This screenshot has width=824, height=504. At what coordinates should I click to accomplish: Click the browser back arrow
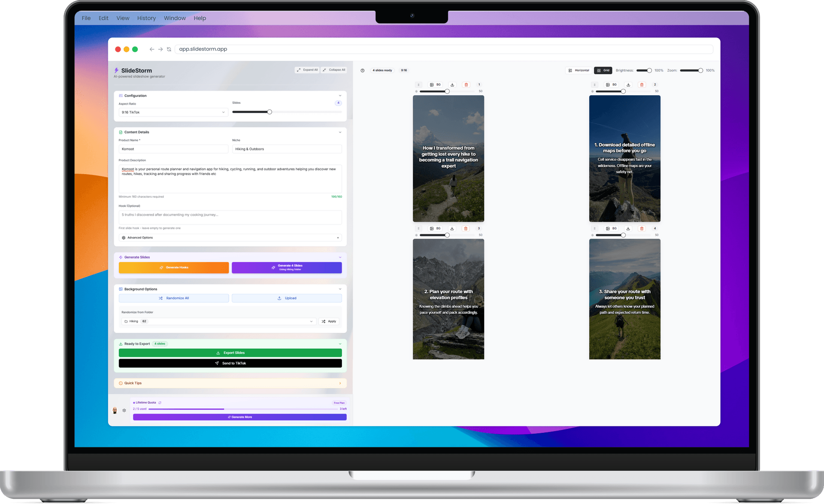click(152, 49)
